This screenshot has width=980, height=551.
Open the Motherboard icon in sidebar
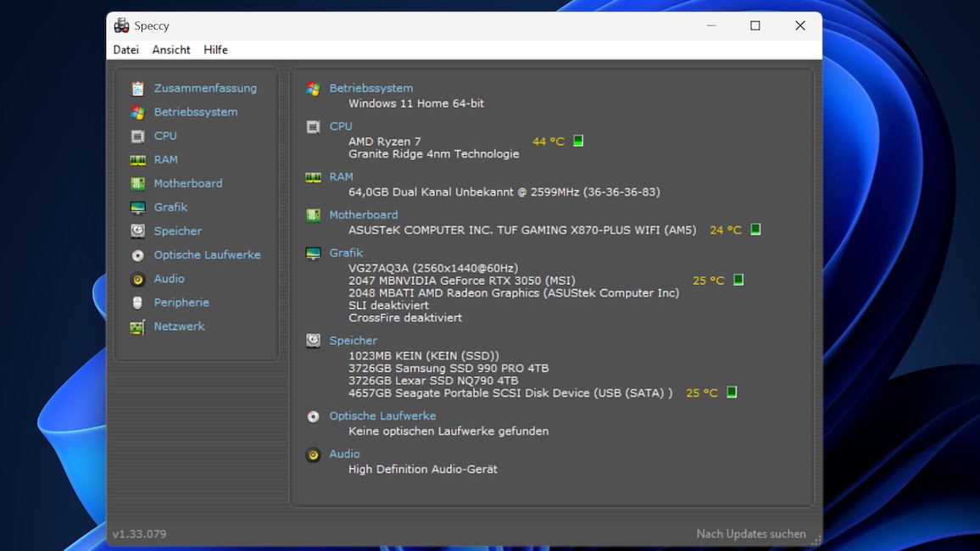point(137,184)
